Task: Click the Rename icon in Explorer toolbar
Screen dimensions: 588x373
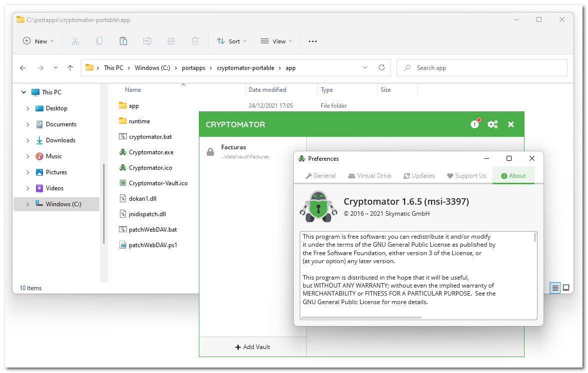Action: click(x=147, y=41)
